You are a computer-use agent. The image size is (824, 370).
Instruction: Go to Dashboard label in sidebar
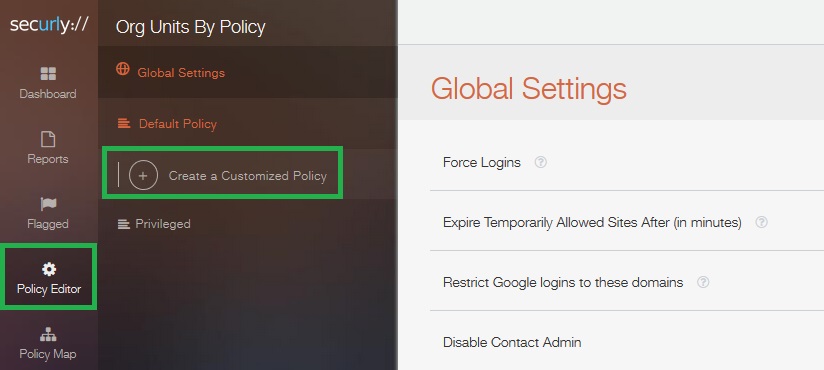click(48, 94)
